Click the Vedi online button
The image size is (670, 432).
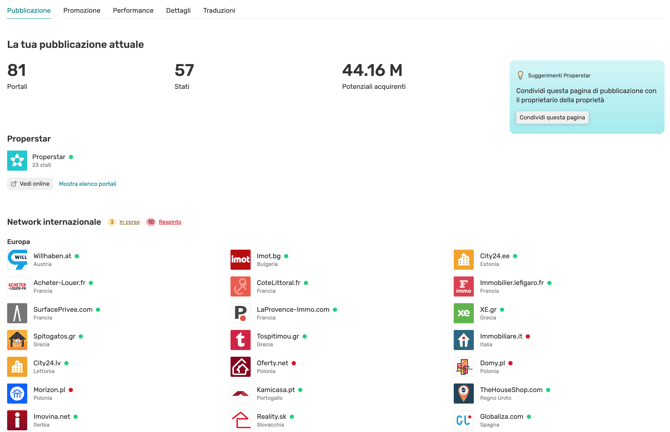click(30, 184)
